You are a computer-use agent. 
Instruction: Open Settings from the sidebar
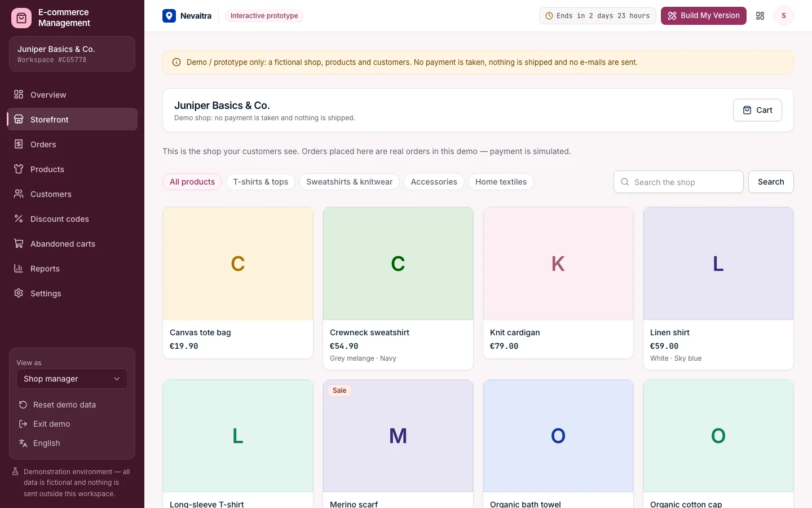(x=72, y=294)
